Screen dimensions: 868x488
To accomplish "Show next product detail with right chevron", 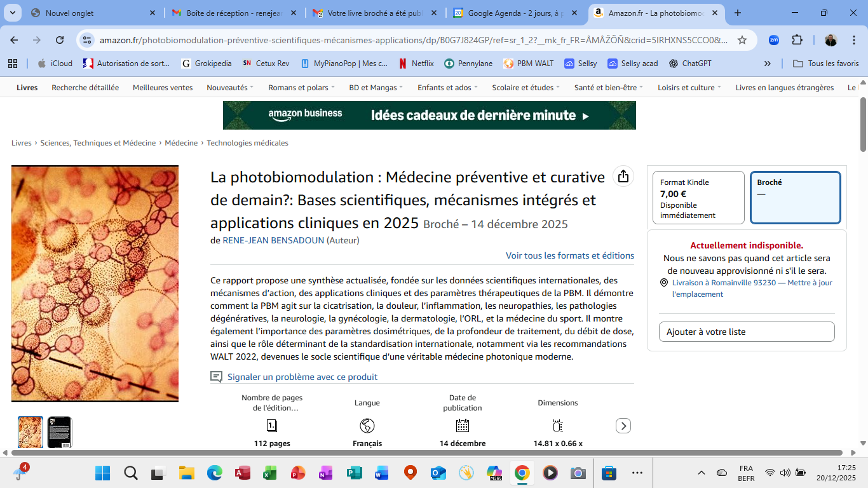I will pos(623,426).
